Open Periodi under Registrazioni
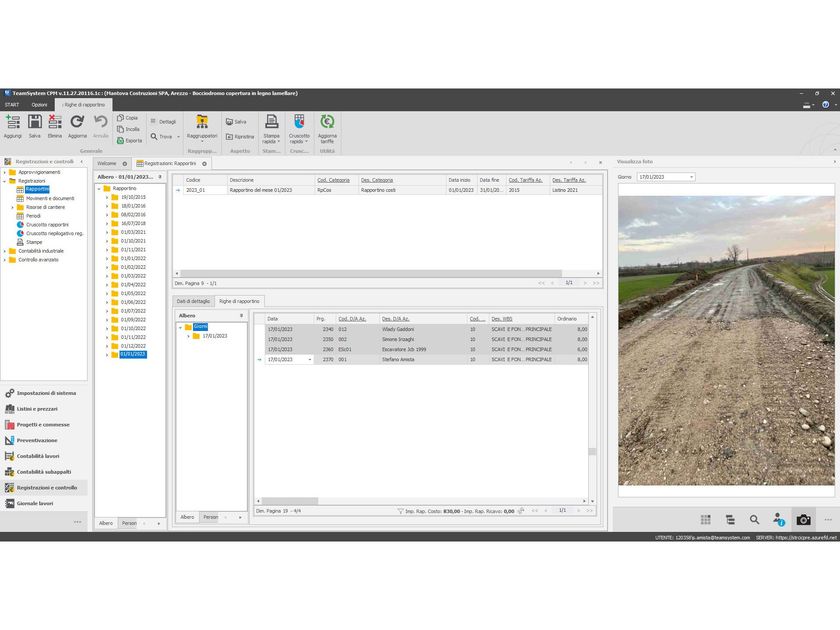 pos(33,216)
